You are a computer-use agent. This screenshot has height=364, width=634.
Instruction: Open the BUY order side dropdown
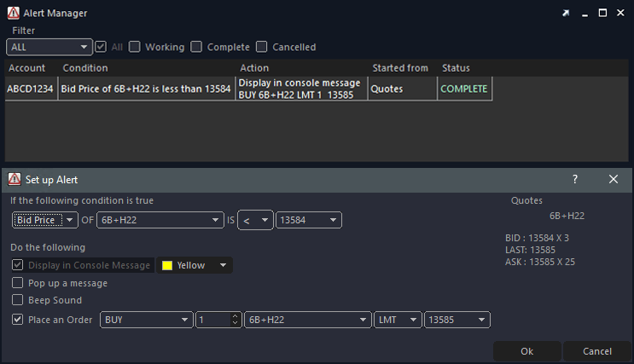[147, 320]
